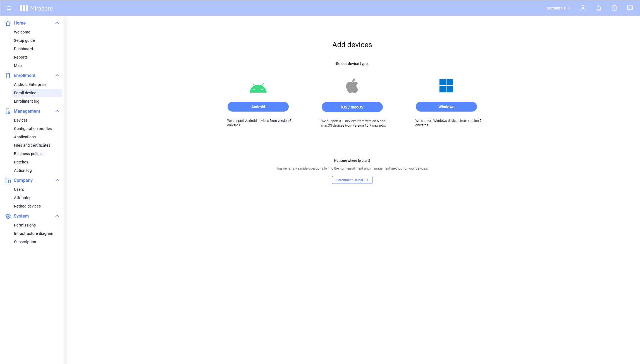The height and width of the screenshot is (364, 640).
Task: Click the Home section heading
Action: pyautogui.click(x=20, y=23)
